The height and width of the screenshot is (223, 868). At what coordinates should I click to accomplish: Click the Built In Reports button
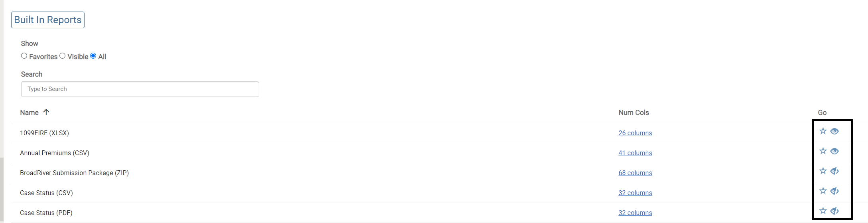[48, 20]
